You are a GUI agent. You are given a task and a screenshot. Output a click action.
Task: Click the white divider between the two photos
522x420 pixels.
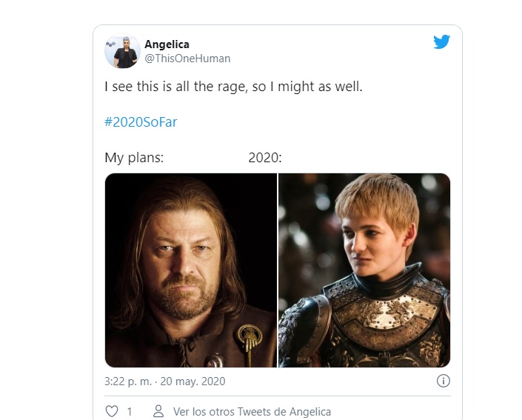(278, 270)
